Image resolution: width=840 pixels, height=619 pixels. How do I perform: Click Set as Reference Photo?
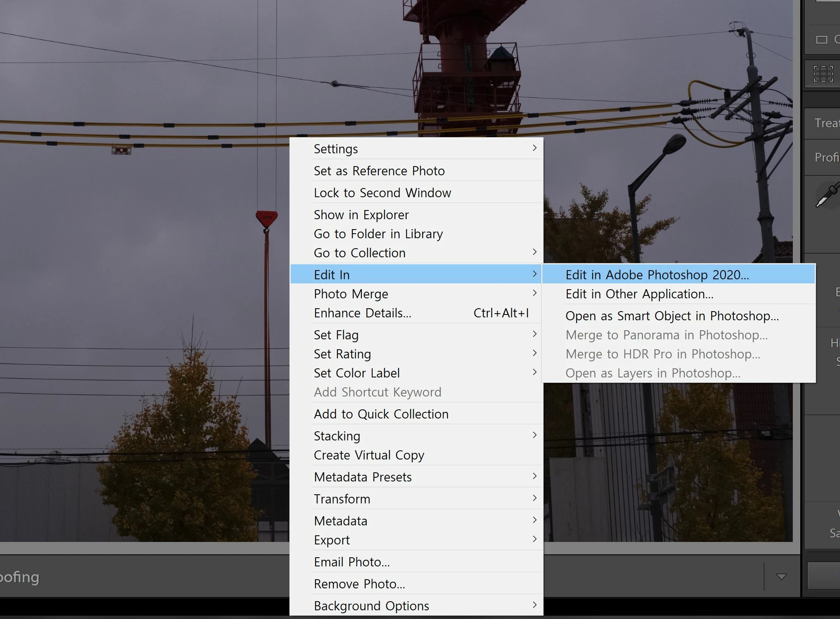click(379, 171)
